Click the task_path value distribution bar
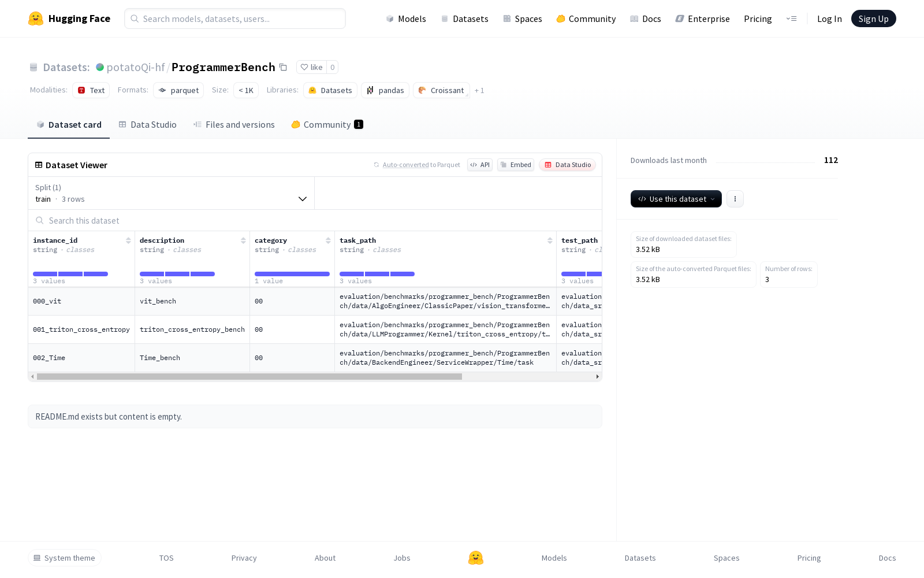The height and width of the screenshot is (578, 924). point(377,274)
